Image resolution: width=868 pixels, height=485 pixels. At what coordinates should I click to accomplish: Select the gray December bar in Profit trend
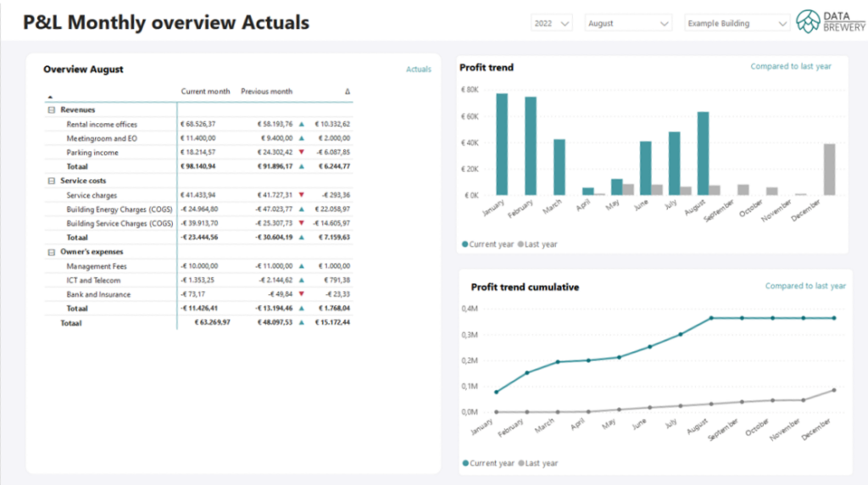pos(829,170)
